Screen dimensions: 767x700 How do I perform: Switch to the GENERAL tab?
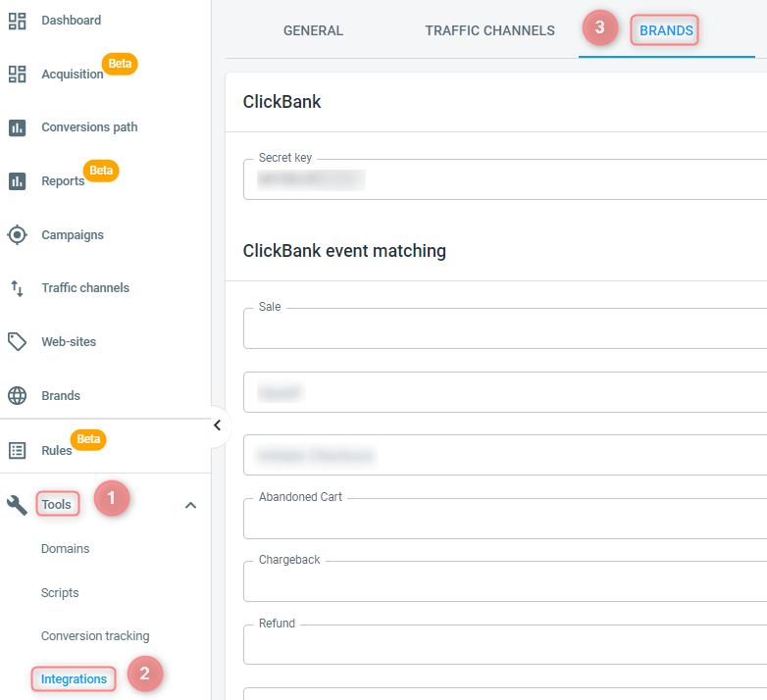pyautogui.click(x=313, y=30)
